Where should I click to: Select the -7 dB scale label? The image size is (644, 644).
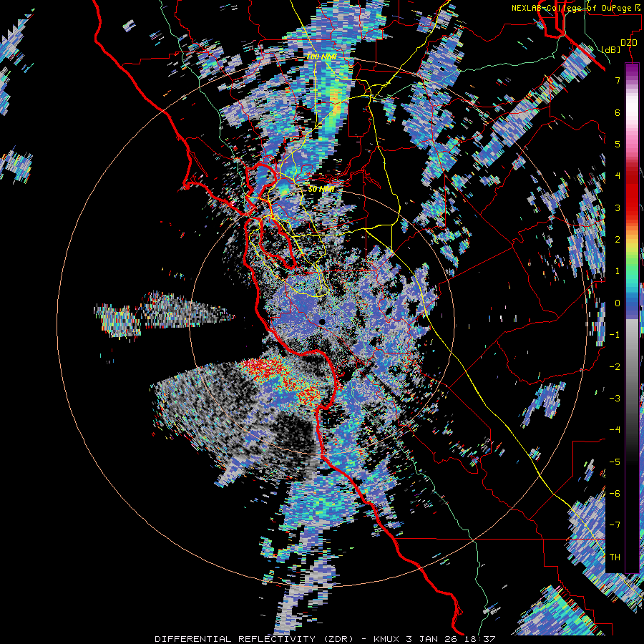pyautogui.click(x=615, y=525)
